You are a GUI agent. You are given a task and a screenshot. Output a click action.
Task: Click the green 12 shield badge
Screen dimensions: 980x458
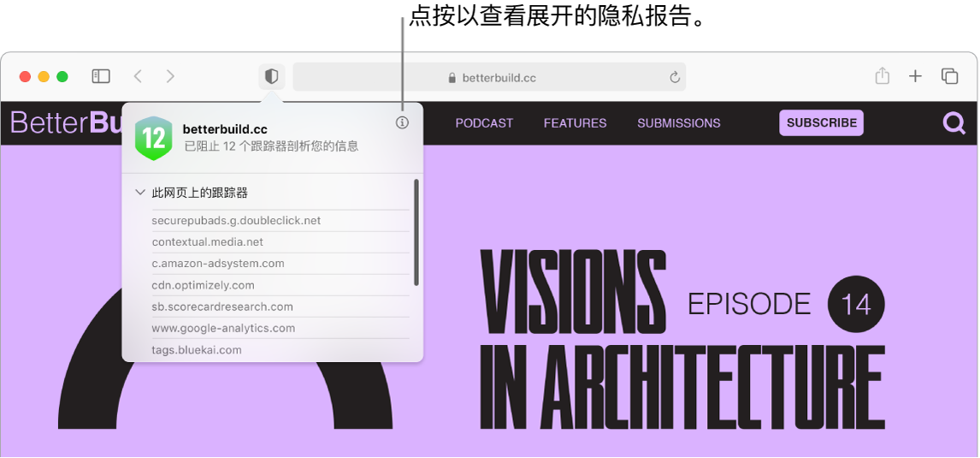tap(153, 139)
